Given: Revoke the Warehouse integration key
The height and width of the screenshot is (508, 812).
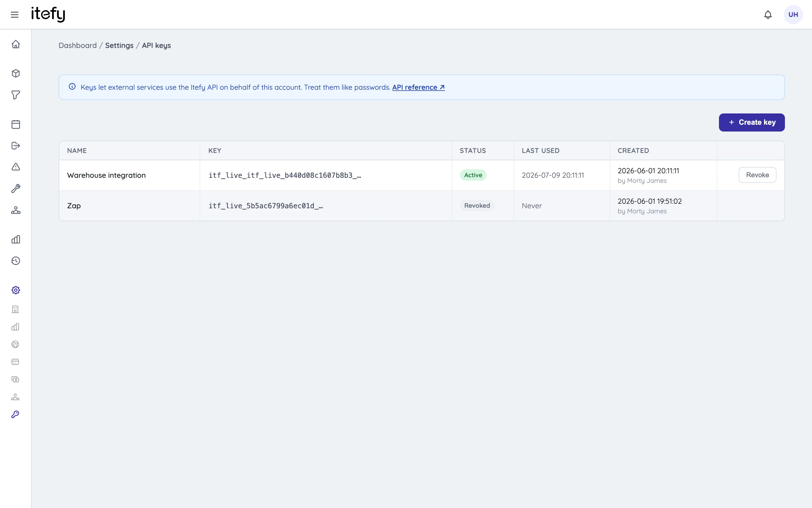Looking at the screenshot, I should click(x=757, y=175).
